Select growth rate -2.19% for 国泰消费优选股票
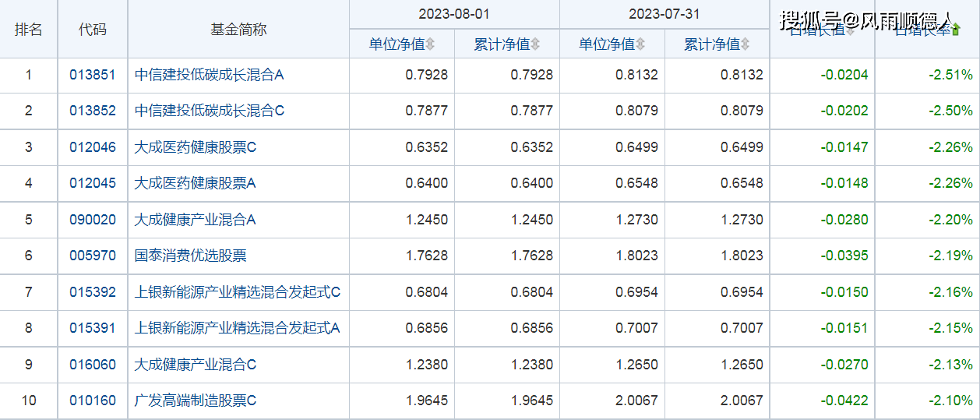Image resolution: width=980 pixels, height=420 pixels. tap(950, 256)
